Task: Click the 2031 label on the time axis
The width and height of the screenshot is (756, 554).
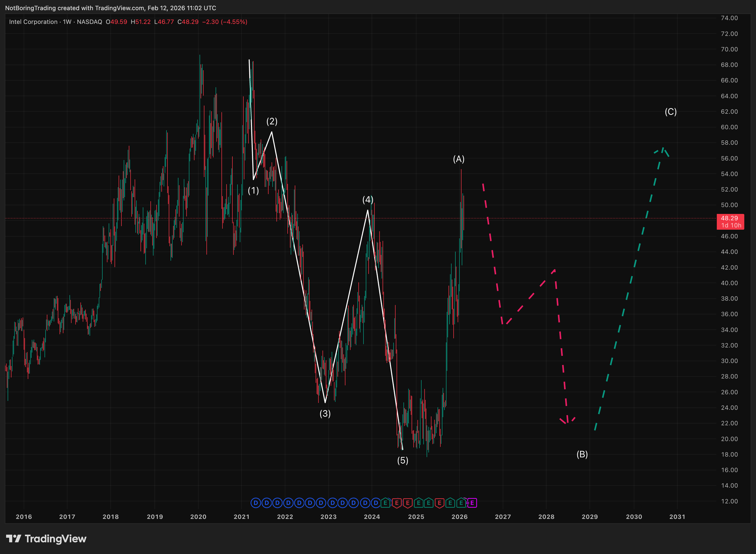Action: (x=678, y=517)
